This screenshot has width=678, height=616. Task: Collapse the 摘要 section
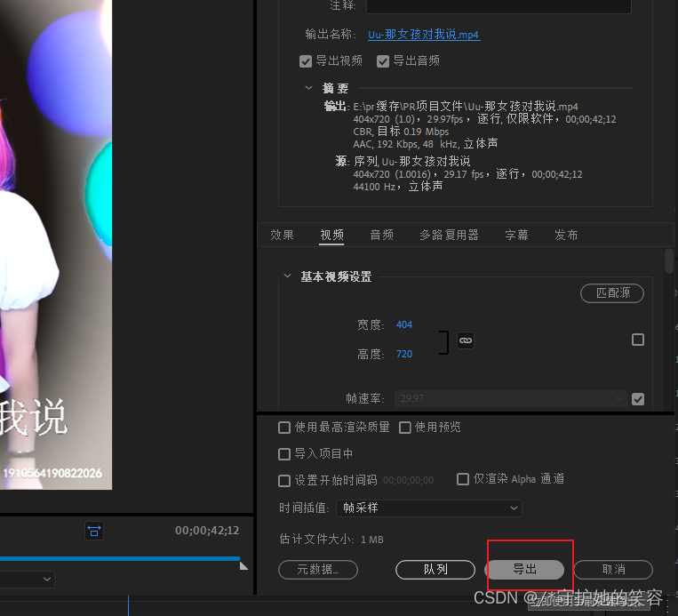point(308,88)
